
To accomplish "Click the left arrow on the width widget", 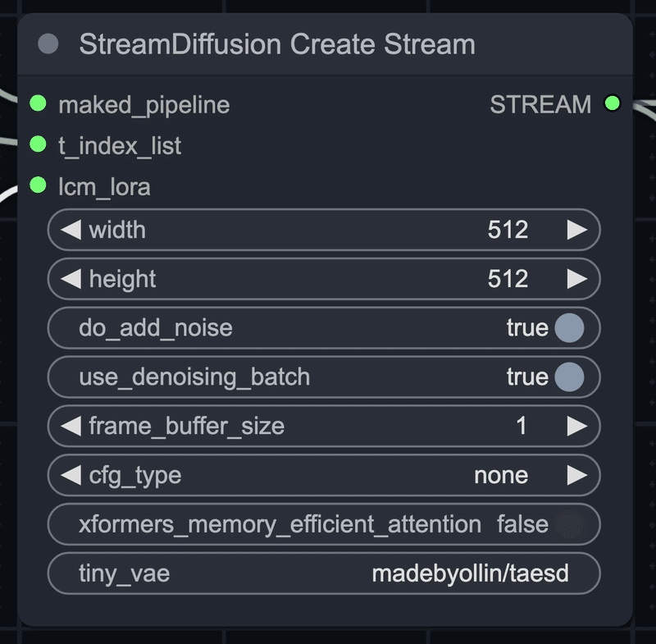I will 70,231.
